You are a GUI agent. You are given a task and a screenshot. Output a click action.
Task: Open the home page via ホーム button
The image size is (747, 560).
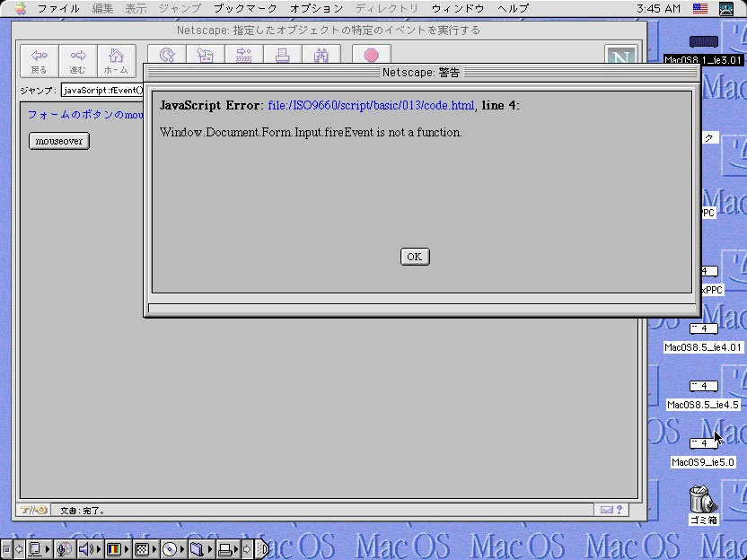click(116, 61)
